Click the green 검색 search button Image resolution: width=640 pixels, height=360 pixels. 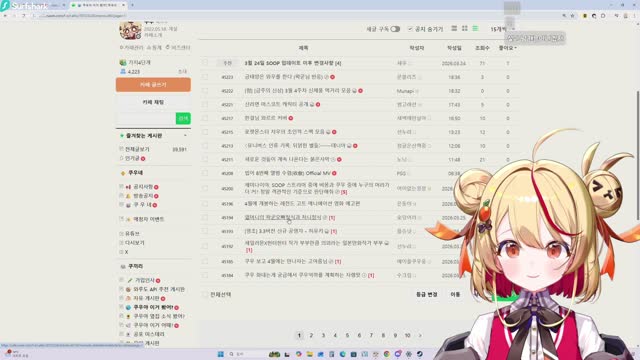tap(183, 118)
